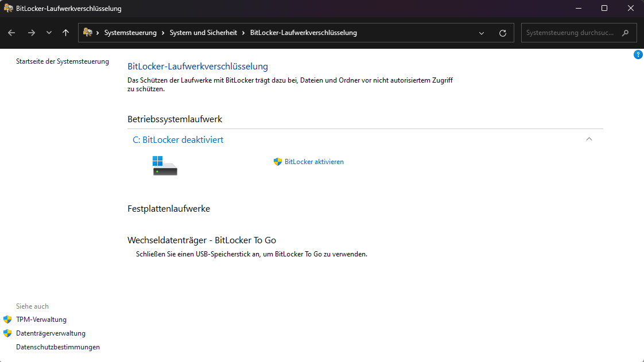Open the Systemsteuerung breadcrumb

point(130,33)
